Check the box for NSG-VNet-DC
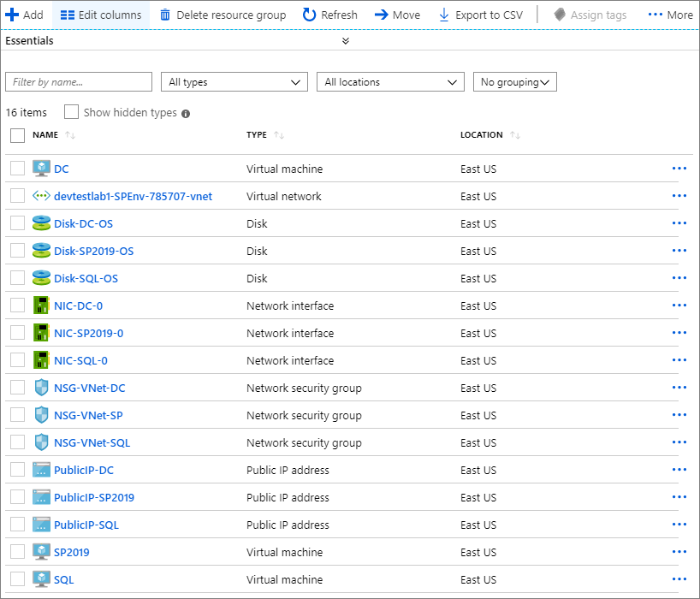The height and width of the screenshot is (599, 700). point(17,387)
